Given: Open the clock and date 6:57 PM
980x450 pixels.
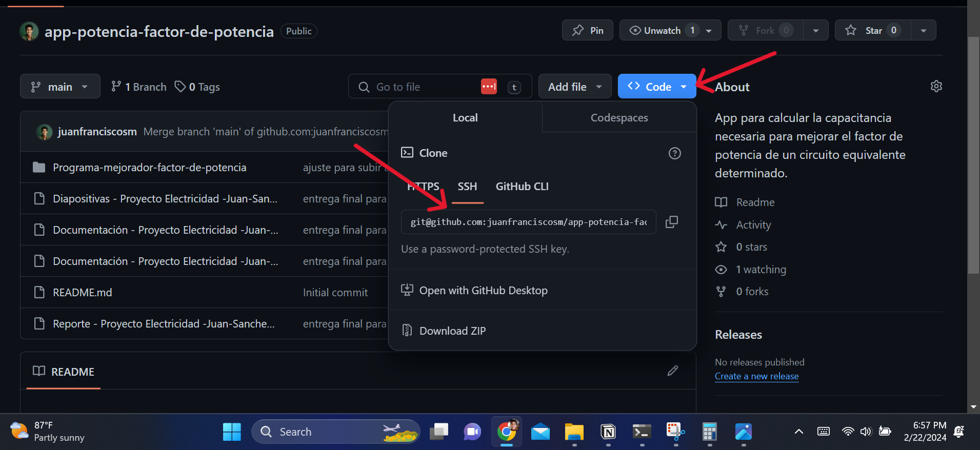Looking at the screenshot, I should coord(925,432).
